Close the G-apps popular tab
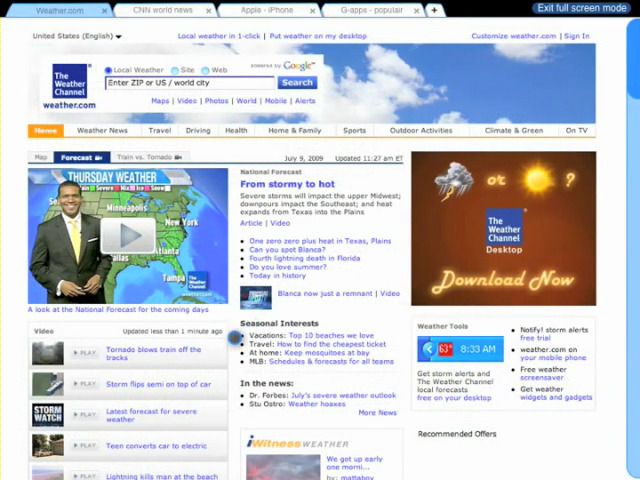This screenshot has width=640, height=480. coord(416,11)
